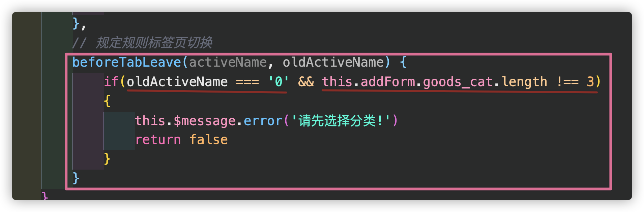Click the && logical operator
Viewport: 644px width, 212px height.
coord(306,82)
